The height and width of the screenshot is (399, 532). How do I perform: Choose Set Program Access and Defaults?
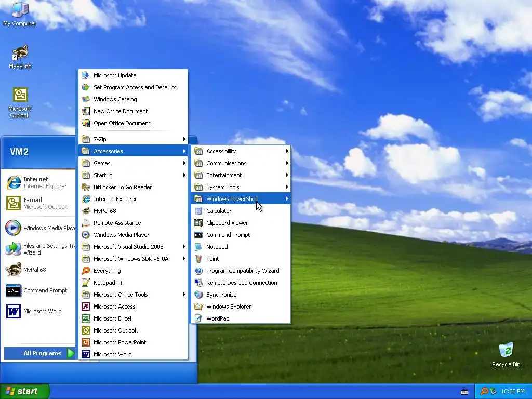point(133,87)
